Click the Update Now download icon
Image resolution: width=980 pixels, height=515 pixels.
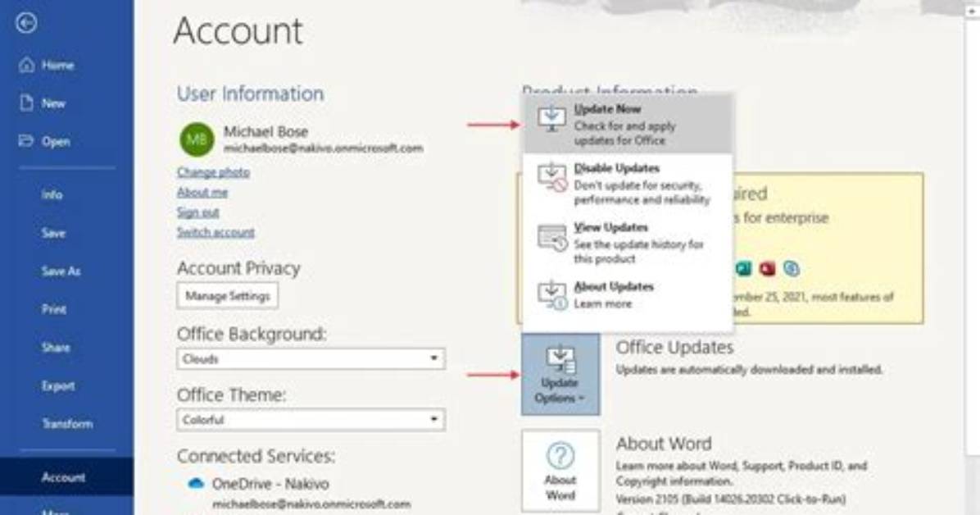click(x=552, y=118)
